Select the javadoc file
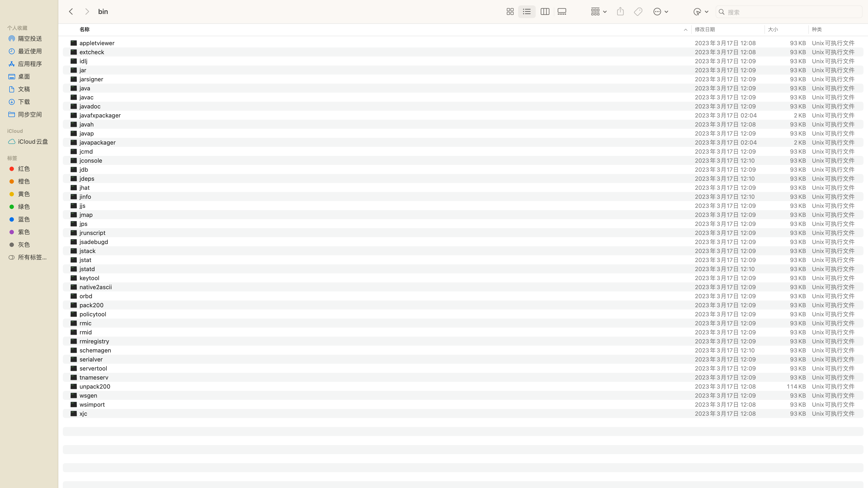 [463, 106]
